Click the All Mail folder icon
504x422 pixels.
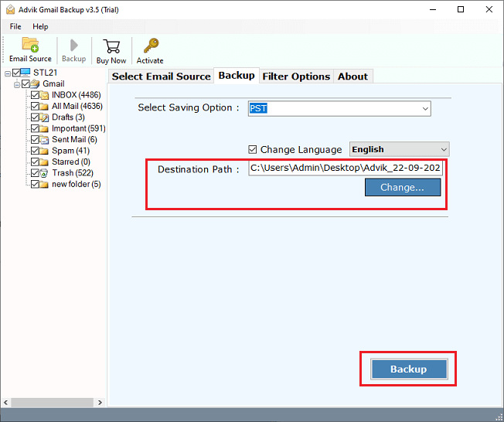coord(44,107)
